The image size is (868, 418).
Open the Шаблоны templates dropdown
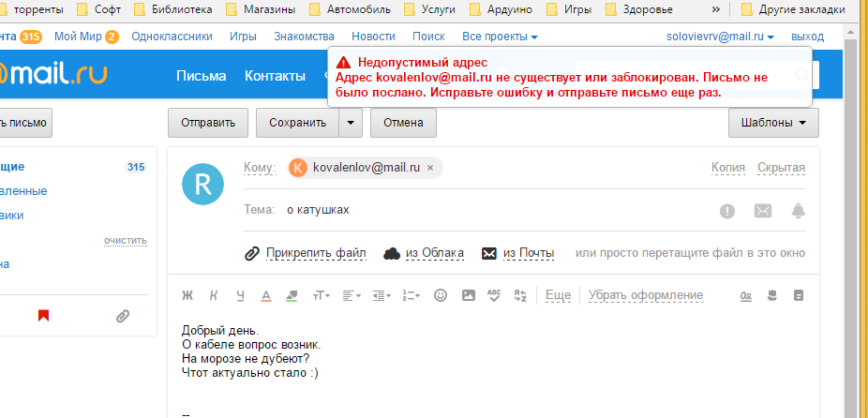point(773,123)
